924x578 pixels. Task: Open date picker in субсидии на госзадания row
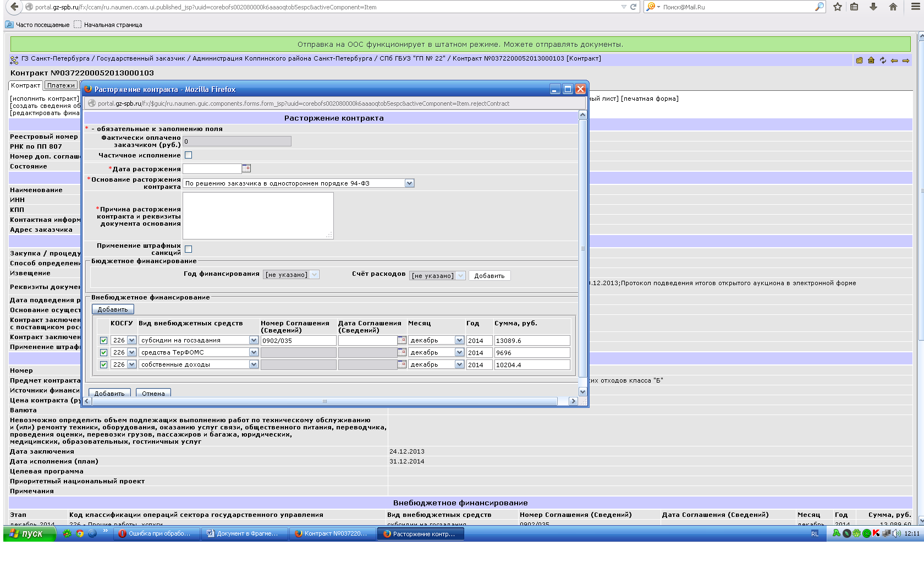(x=402, y=340)
